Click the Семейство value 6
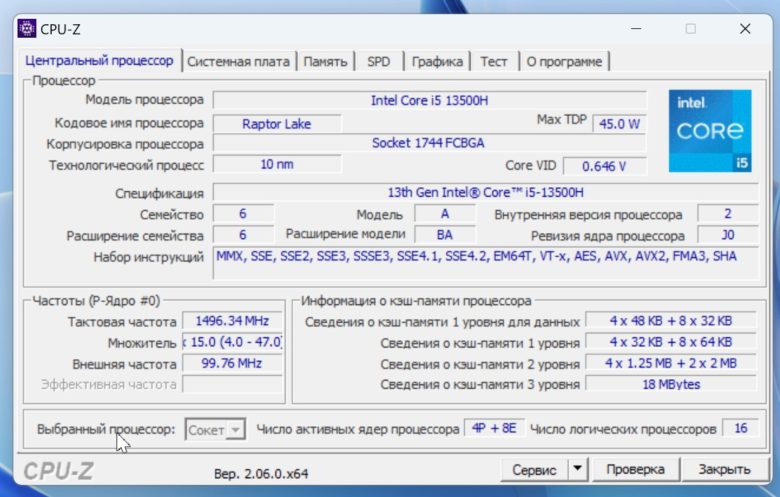 pos(243,214)
